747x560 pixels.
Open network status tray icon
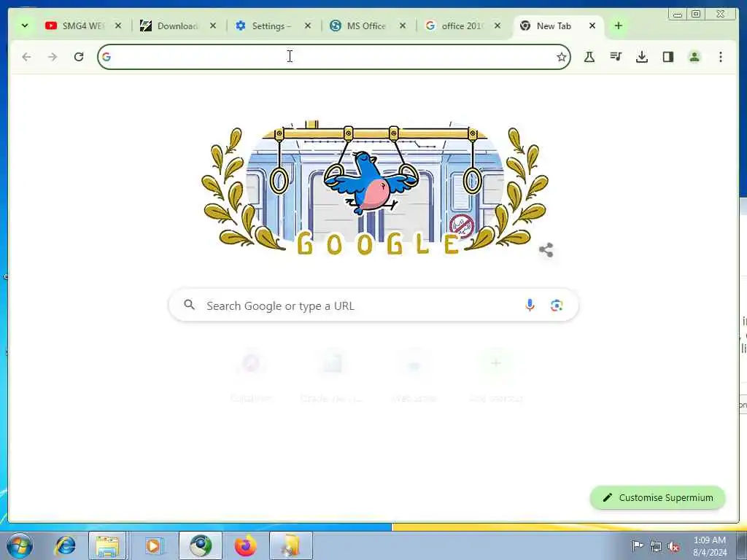(x=656, y=547)
